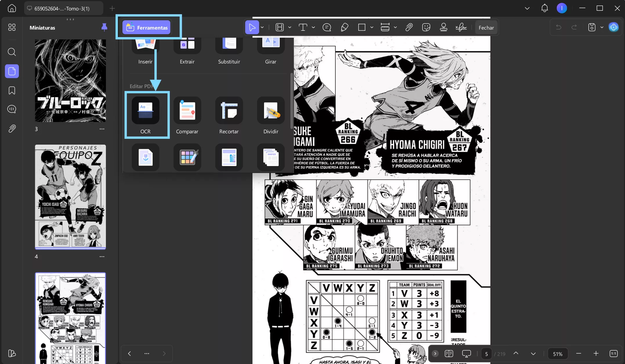Select the signature tool icon
Image resolution: width=625 pixels, height=364 pixels.
(x=461, y=28)
